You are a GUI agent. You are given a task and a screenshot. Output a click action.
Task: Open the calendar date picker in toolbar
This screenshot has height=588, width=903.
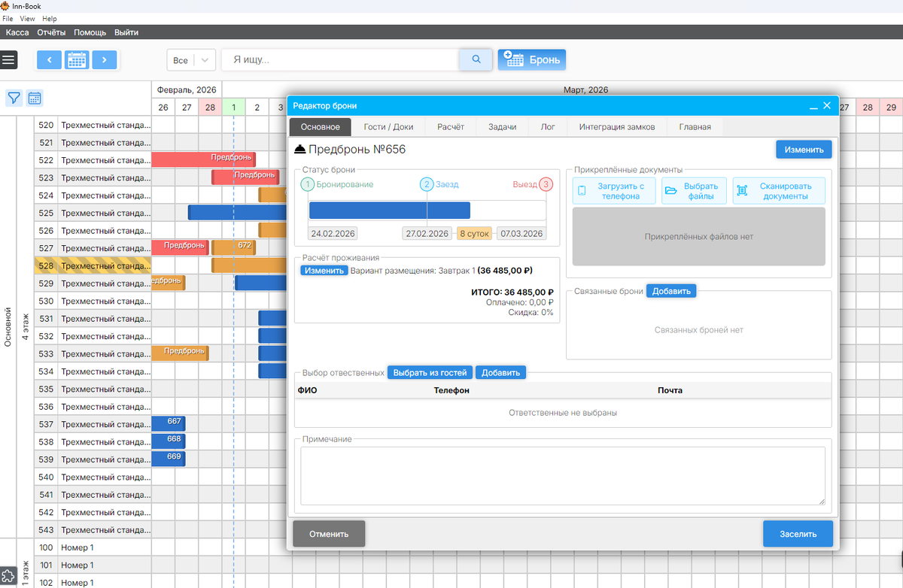[x=77, y=60]
